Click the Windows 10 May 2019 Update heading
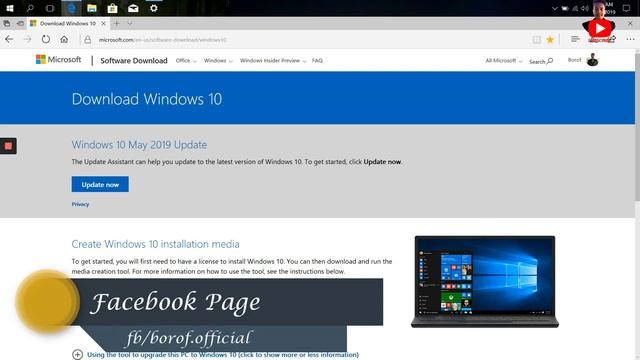Viewport: 640px width, 360px height. tap(139, 145)
